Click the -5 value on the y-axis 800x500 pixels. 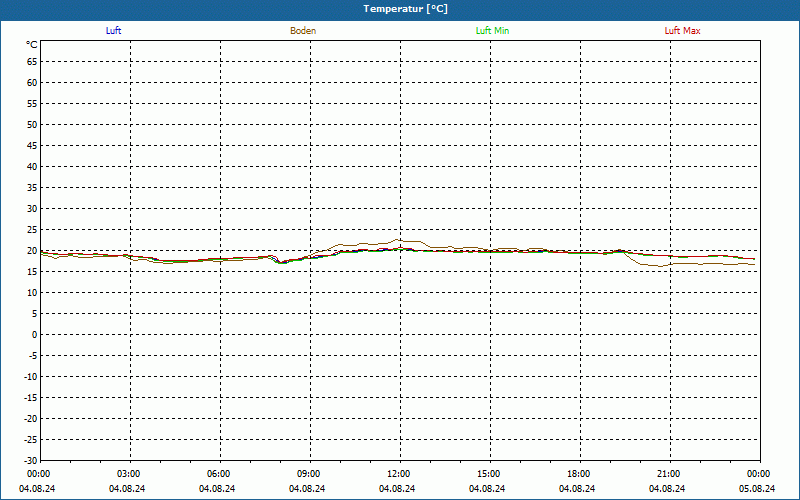[x=33, y=356]
